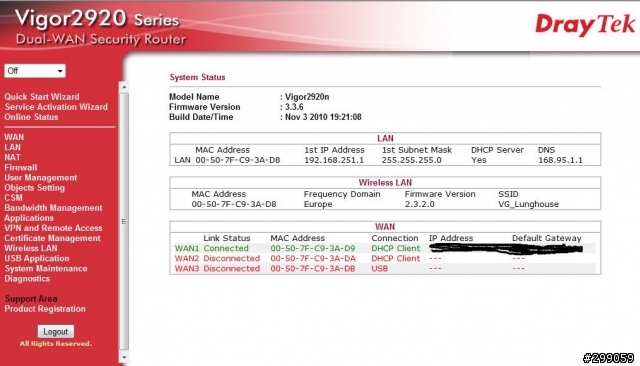Open the Applications menu

pos(29,218)
